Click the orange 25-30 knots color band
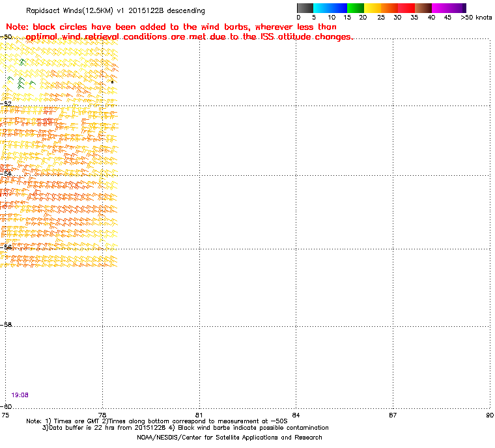 [389, 8]
